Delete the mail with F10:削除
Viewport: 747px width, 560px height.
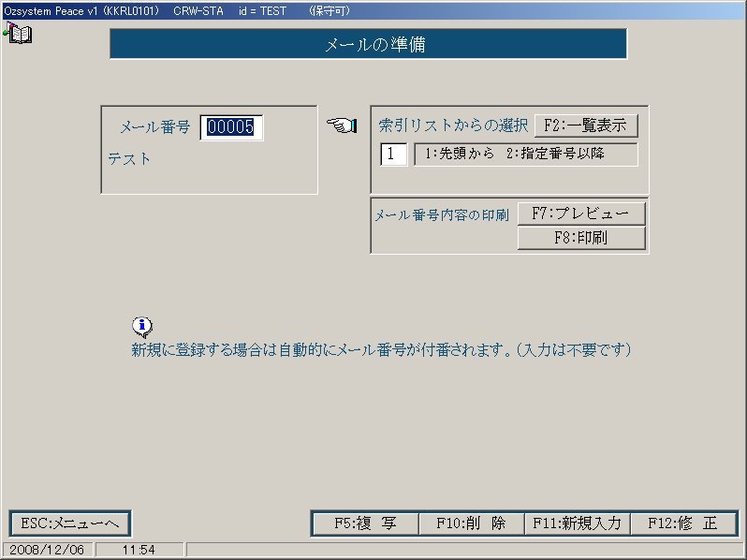pyautogui.click(x=471, y=523)
